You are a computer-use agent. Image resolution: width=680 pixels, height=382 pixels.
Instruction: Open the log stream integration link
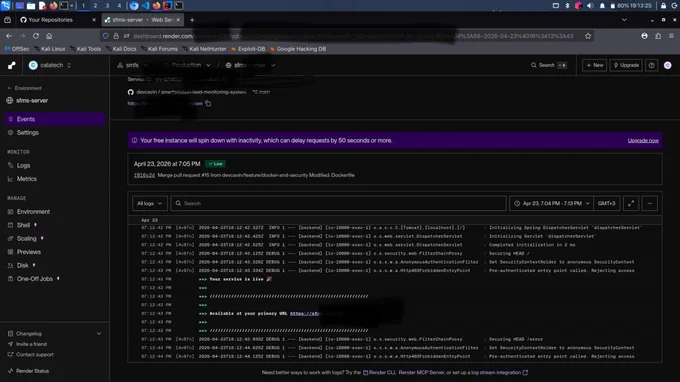point(499,372)
